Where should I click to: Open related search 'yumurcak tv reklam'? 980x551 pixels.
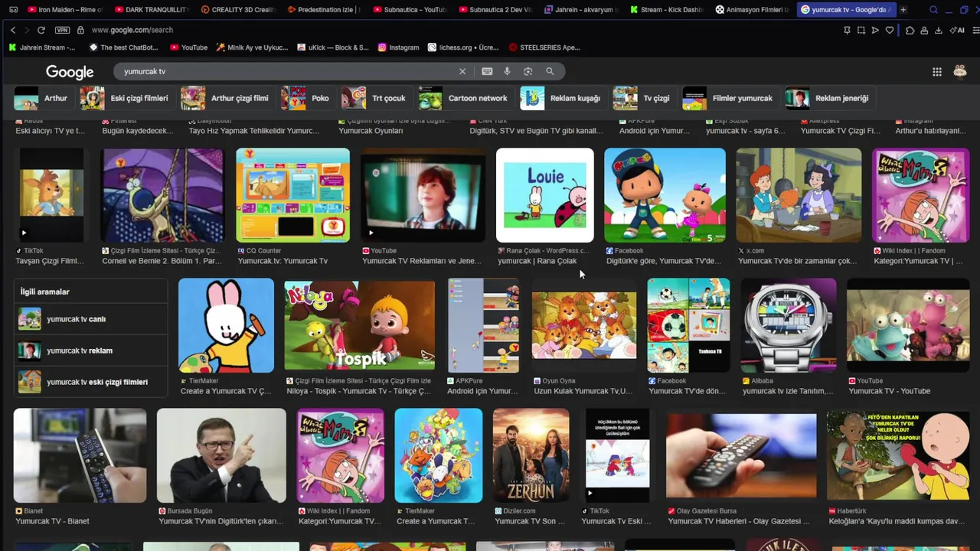coord(90,350)
